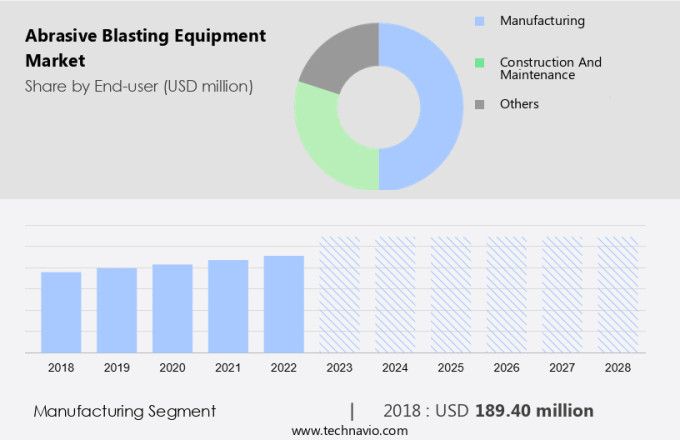Click the 2018 bar in the chart
This screenshot has height=440, width=680.
point(61,312)
